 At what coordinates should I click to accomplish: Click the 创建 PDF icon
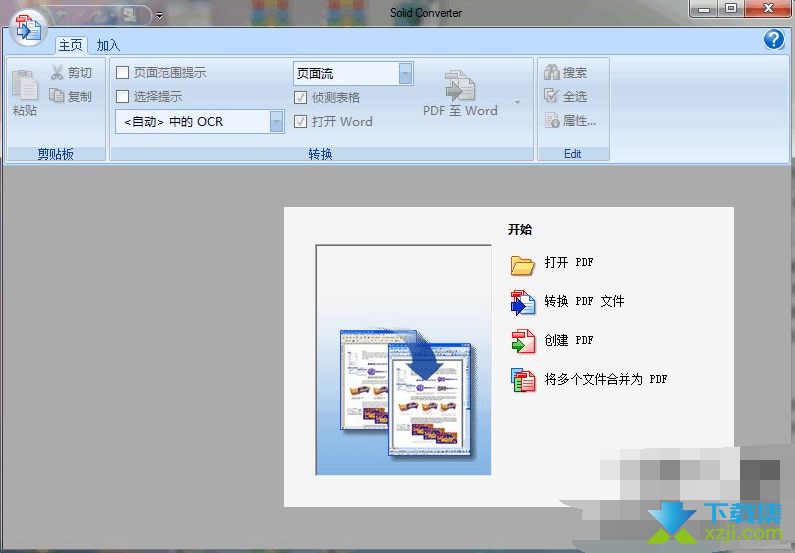pyautogui.click(x=523, y=341)
